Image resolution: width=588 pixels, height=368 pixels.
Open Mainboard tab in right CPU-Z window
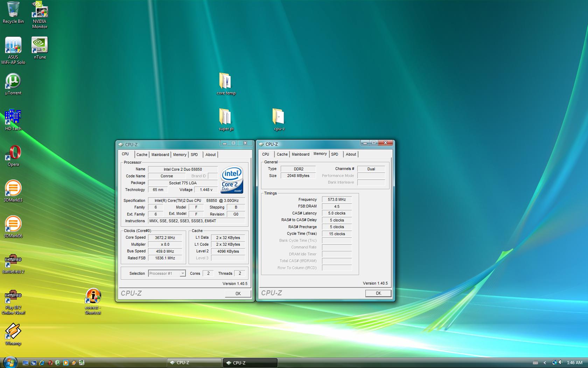[x=300, y=154]
